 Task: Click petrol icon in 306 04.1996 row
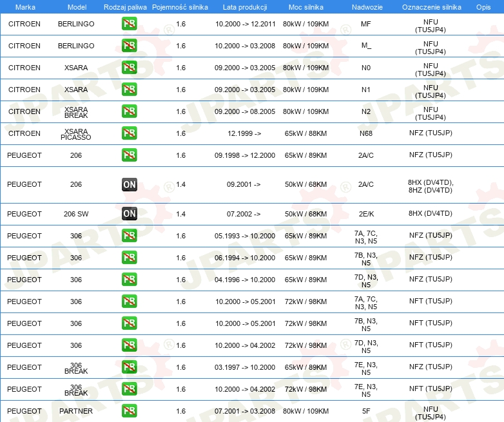click(x=129, y=280)
